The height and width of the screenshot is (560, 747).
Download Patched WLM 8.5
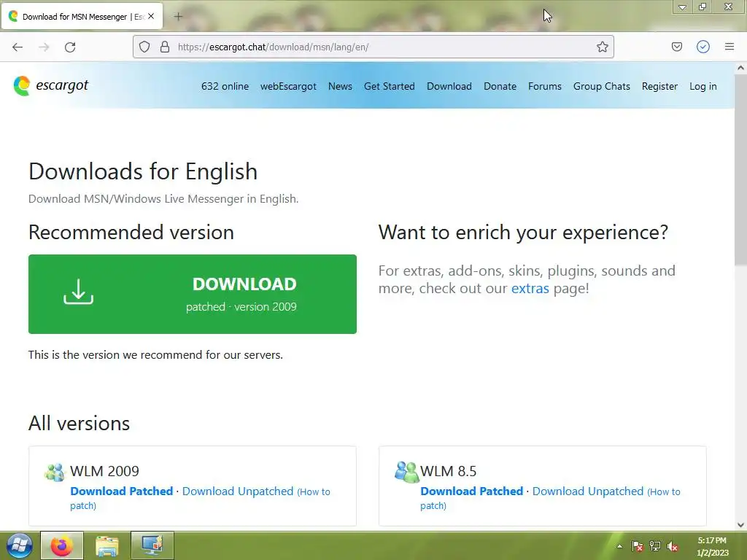[472, 491]
